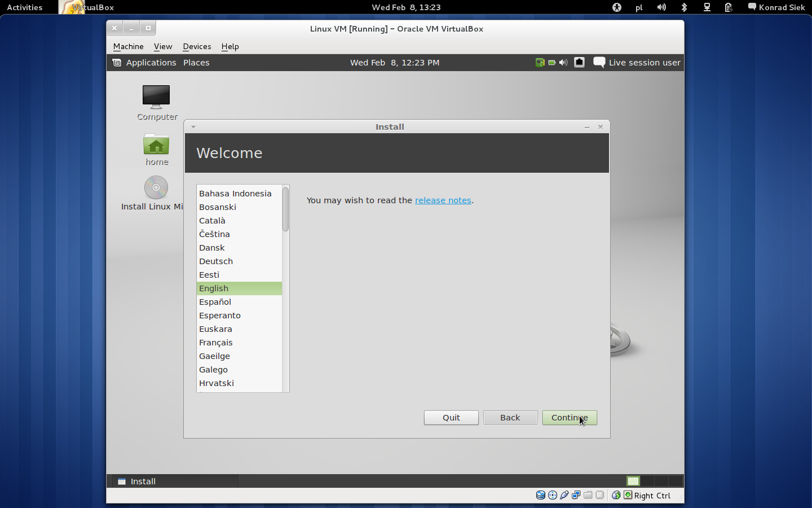This screenshot has height=508, width=812.
Task: Click the green hardware chip tray icon in guest panel
Action: point(540,63)
